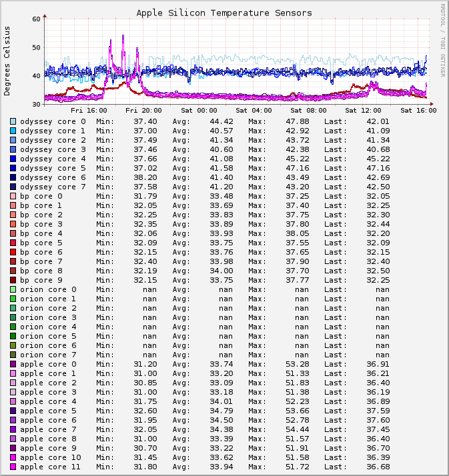Image resolution: width=449 pixels, height=476 pixels.
Task: Click the 40 y-axis value
Action: [36, 76]
